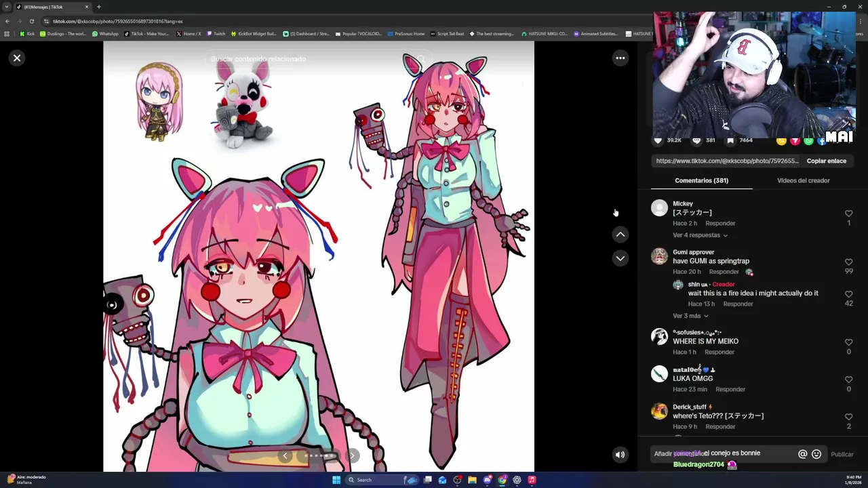Like Derick_stuff's comment
This screenshot has width=868, height=488.
848,417
